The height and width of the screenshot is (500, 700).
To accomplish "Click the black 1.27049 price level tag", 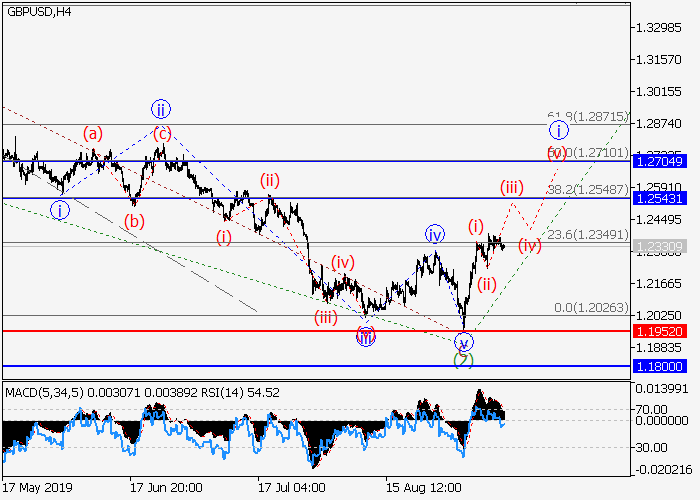I will click(x=658, y=160).
